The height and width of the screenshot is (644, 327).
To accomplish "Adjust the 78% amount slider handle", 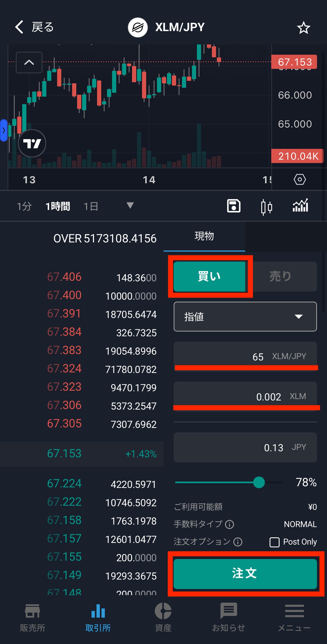I will tap(259, 482).
